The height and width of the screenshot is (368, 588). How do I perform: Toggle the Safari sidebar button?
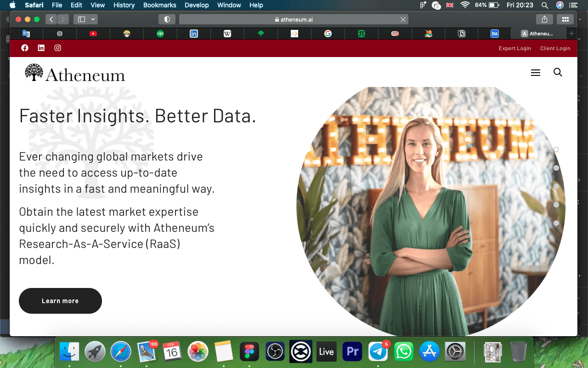(x=82, y=19)
